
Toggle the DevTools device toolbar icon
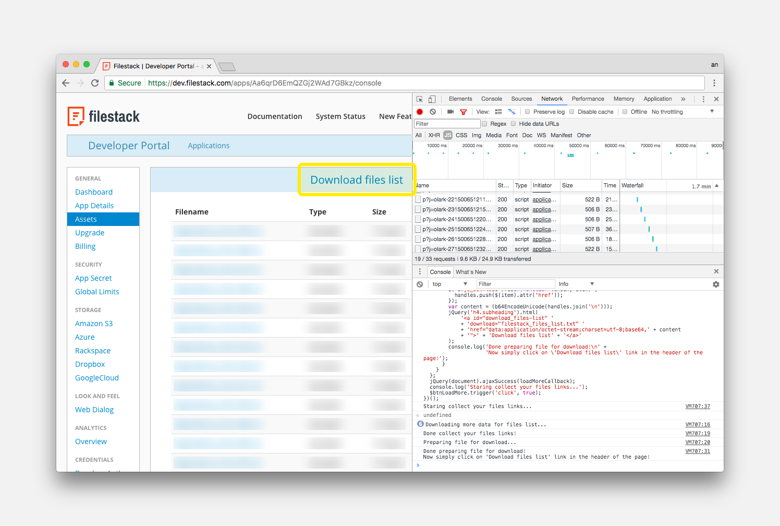pos(432,99)
